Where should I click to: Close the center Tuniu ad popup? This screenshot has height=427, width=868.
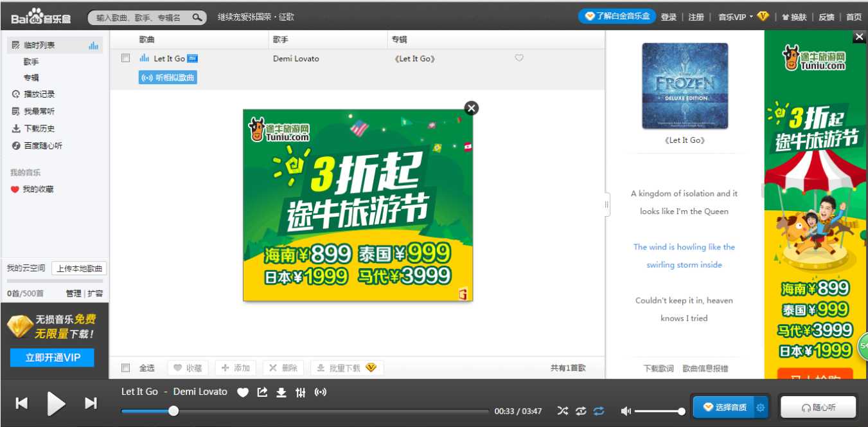tap(472, 108)
